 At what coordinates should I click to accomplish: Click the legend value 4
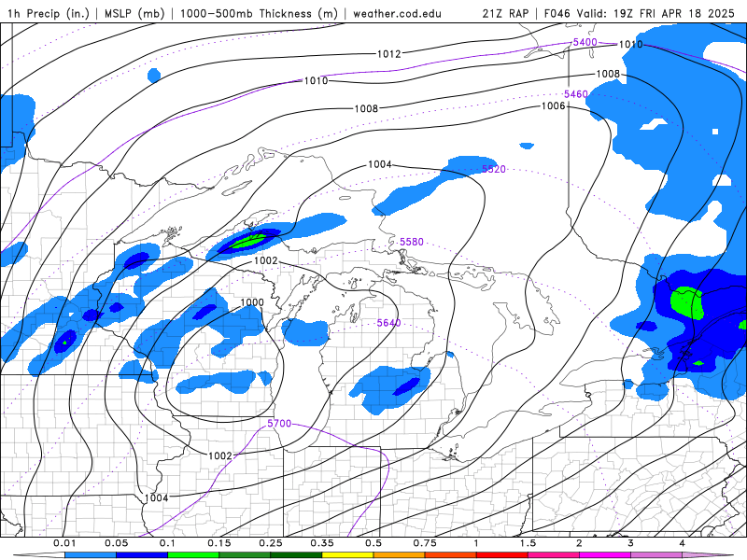[x=683, y=543]
